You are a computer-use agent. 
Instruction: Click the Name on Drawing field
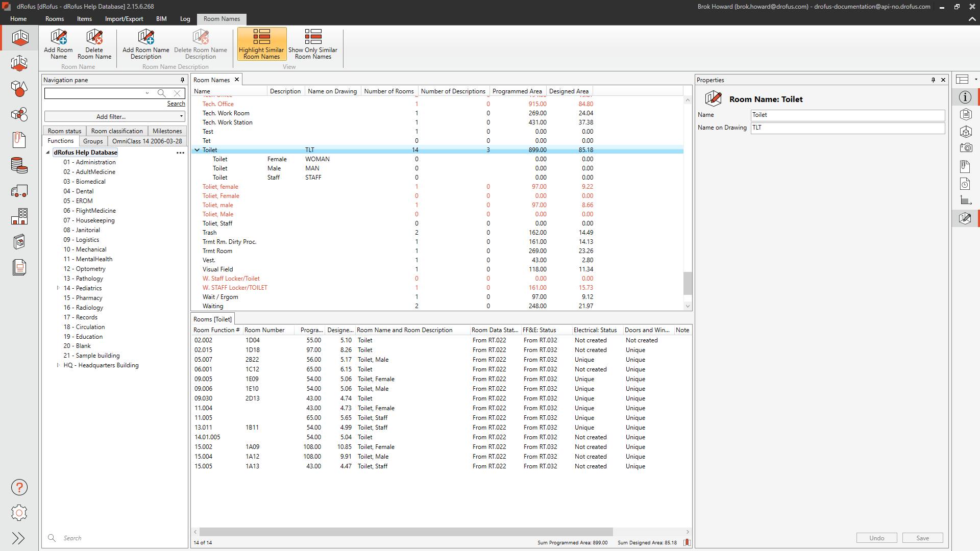847,128
